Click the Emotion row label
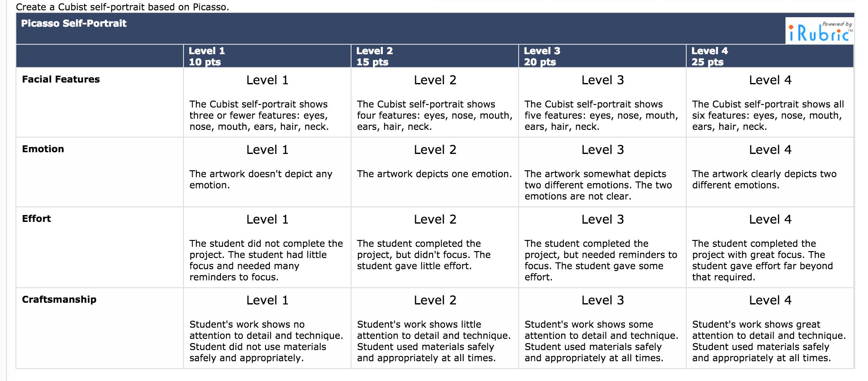This screenshot has height=381, width=868. tap(43, 149)
